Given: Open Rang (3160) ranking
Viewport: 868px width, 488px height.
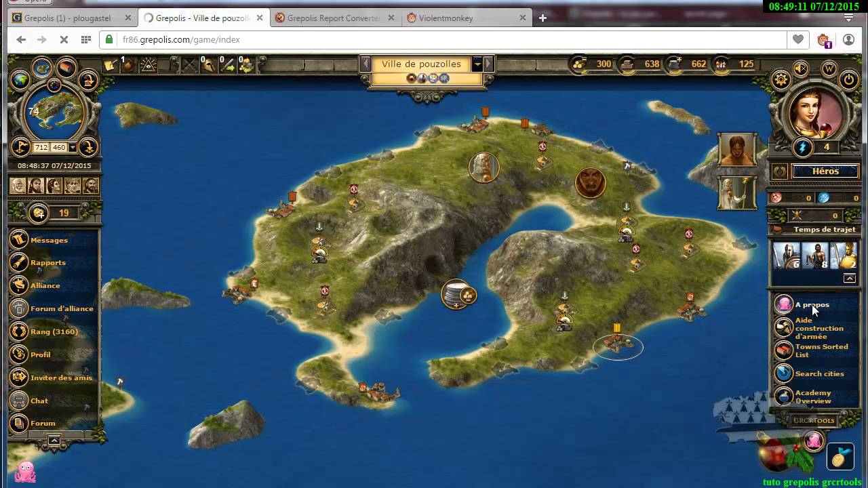Looking at the screenshot, I should click(x=54, y=331).
